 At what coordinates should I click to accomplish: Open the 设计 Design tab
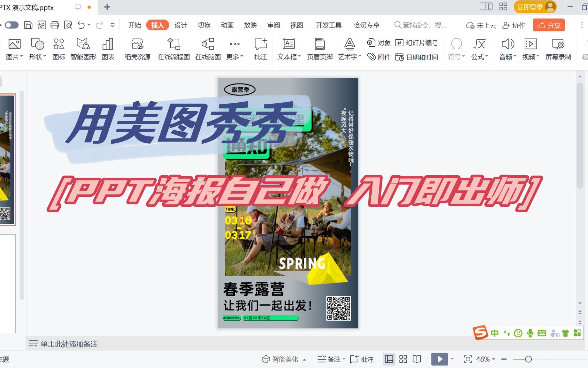click(181, 25)
